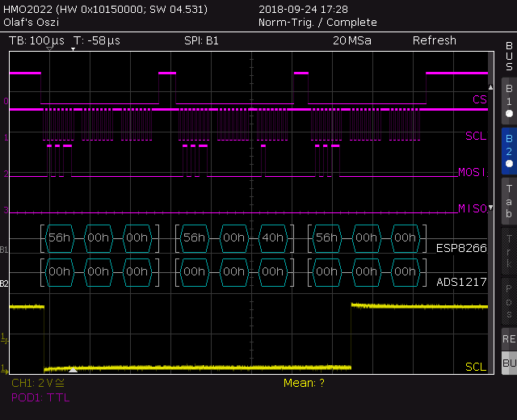Click logic channel 1 marker at left
517x420 pixels.
point(6,137)
